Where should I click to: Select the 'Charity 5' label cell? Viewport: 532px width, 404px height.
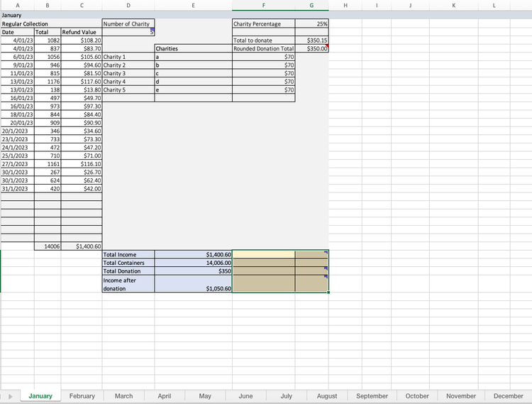pyautogui.click(x=128, y=89)
